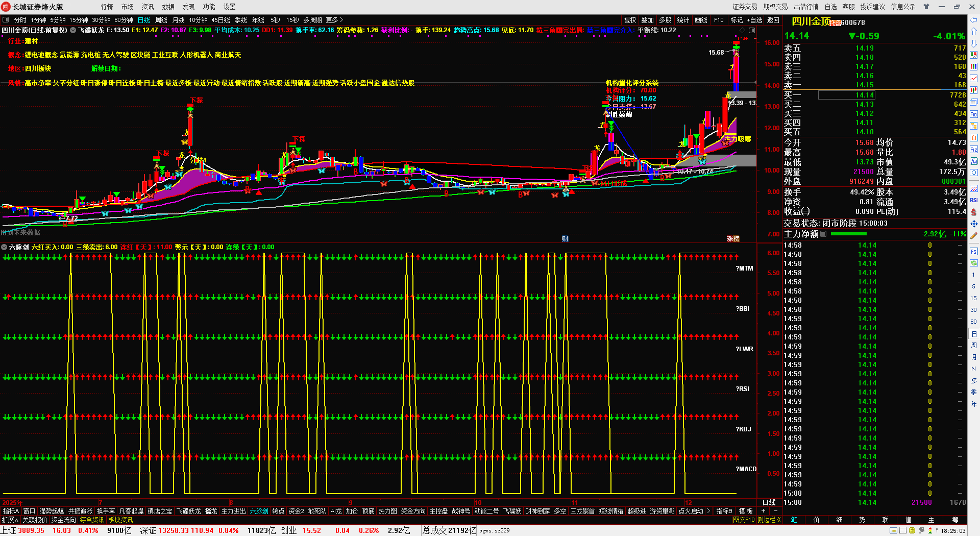
Task: Open the 图文F10 link
Action: click(744, 520)
